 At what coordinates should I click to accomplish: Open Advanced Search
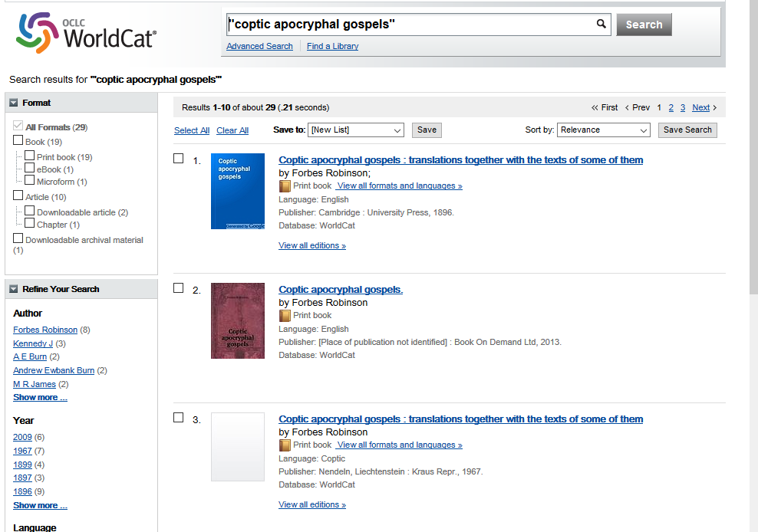tap(259, 46)
